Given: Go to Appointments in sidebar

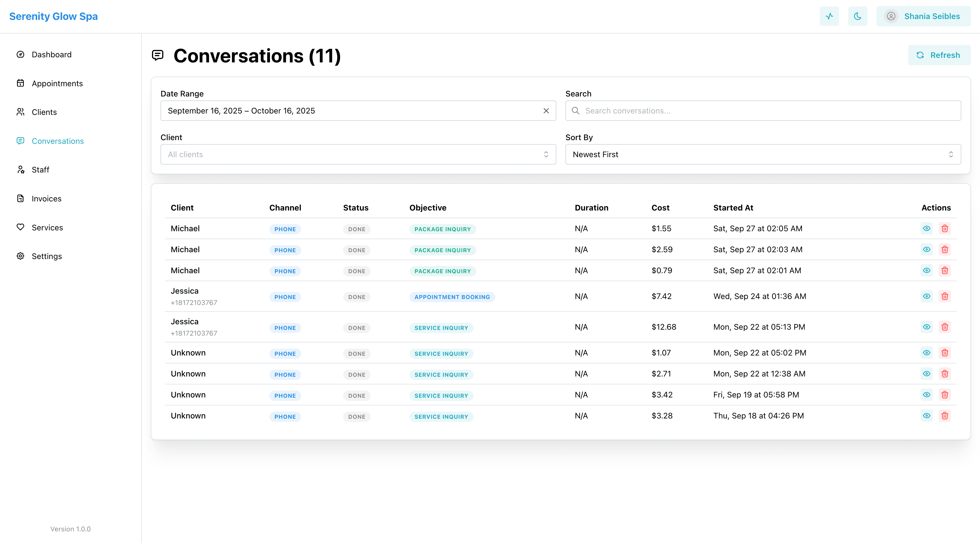Looking at the screenshot, I should tap(57, 83).
